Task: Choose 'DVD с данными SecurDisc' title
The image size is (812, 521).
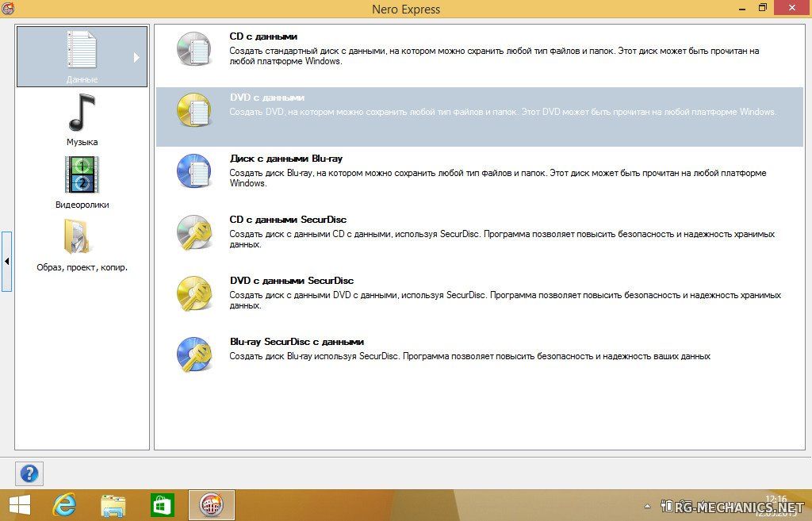Action: (292, 281)
